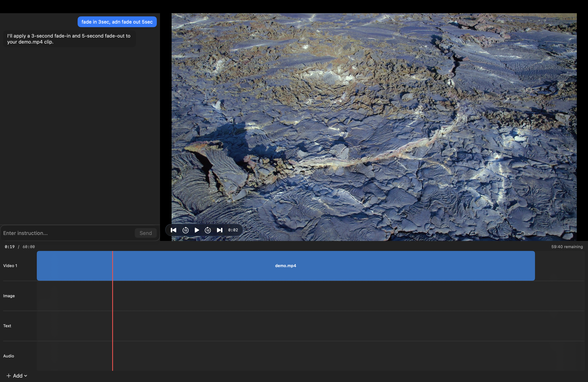Screen dimensions: 588x382
Task: Expand the Add track dropdown chevron
Action: [25, 376]
